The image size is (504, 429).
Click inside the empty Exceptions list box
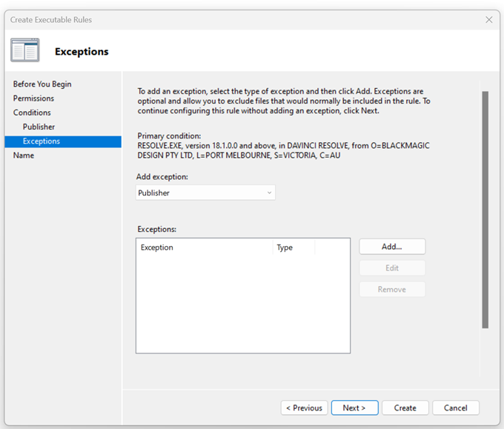(242, 304)
